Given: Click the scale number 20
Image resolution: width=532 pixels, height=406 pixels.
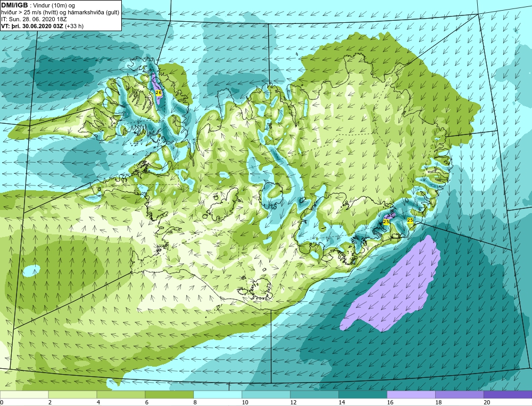Looking at the screenshot, I should tap(487, 402).
